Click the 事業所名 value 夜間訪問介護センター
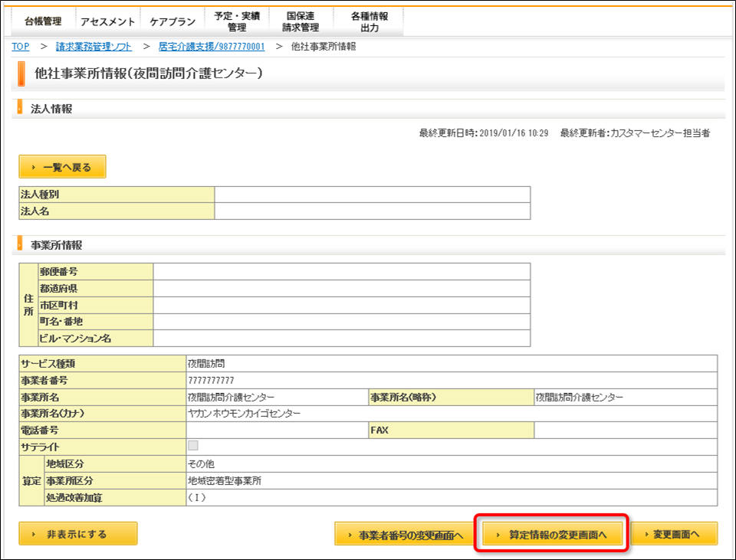 coord(231,398)
